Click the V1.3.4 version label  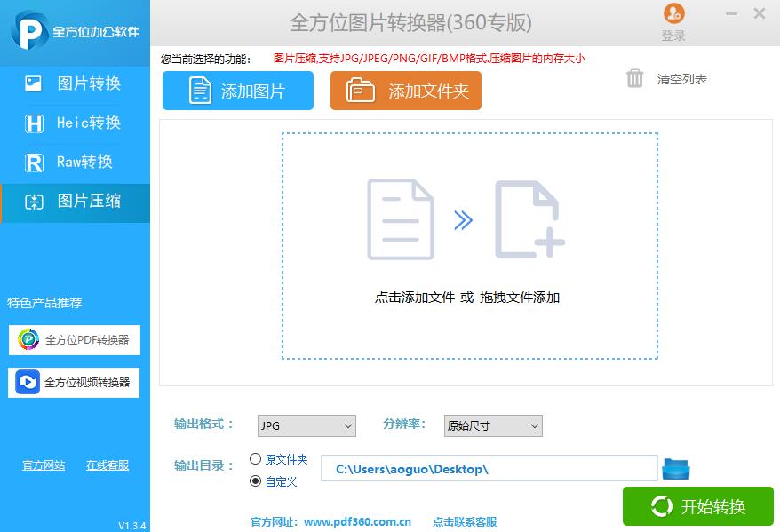(131, 526)
